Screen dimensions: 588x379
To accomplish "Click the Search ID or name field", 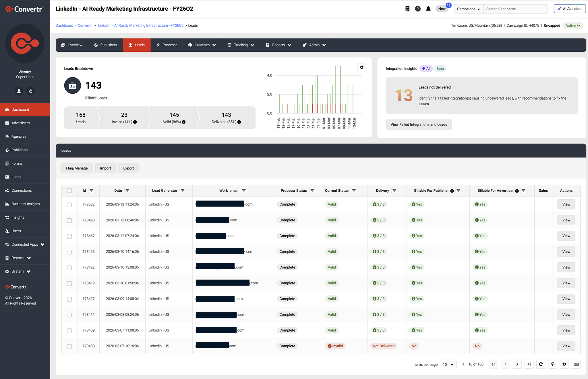I will pos(515,9).
